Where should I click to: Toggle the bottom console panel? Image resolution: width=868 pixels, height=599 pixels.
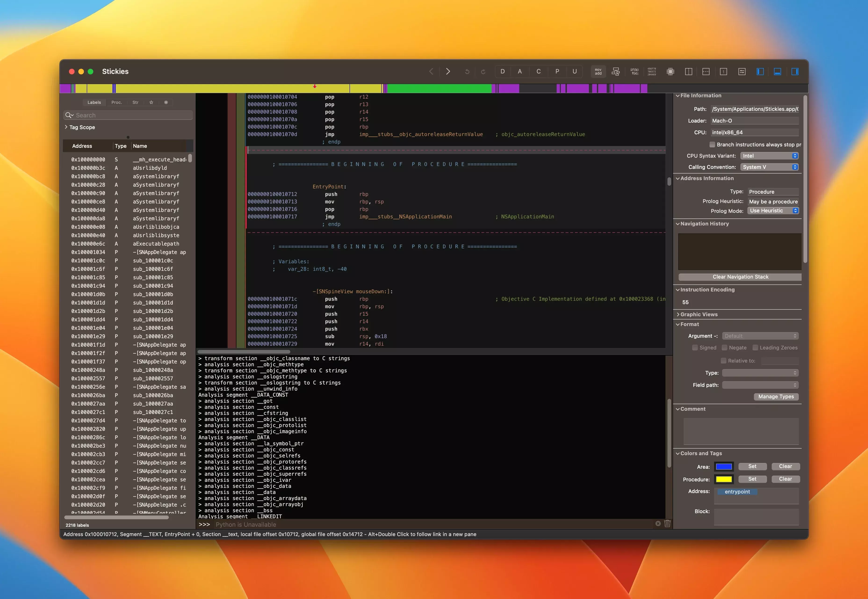point(778,72)
